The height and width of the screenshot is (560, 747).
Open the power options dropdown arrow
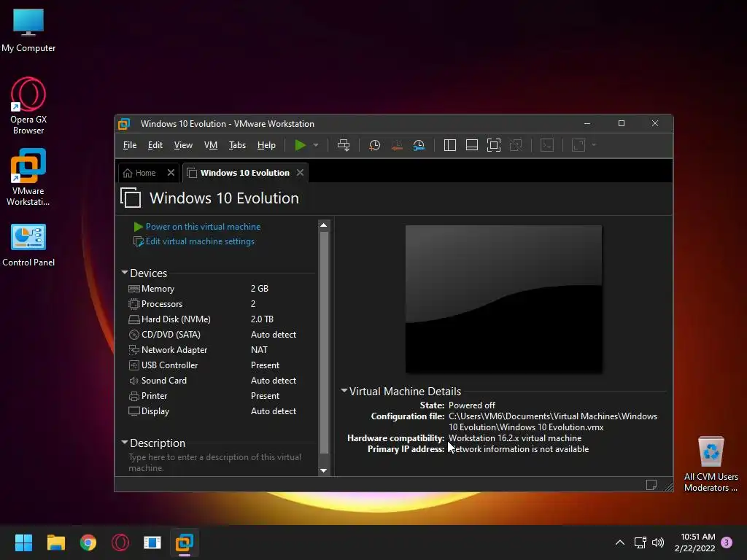click(316, 145)
